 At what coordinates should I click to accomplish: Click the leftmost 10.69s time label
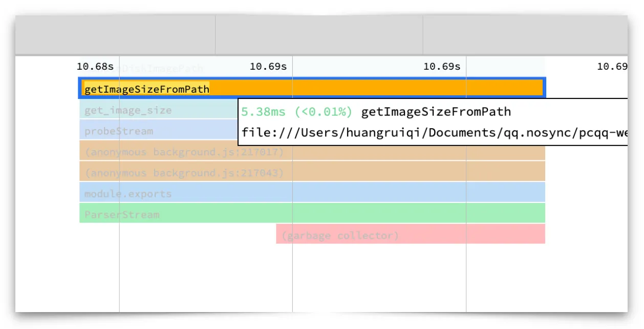click(268, 67)
